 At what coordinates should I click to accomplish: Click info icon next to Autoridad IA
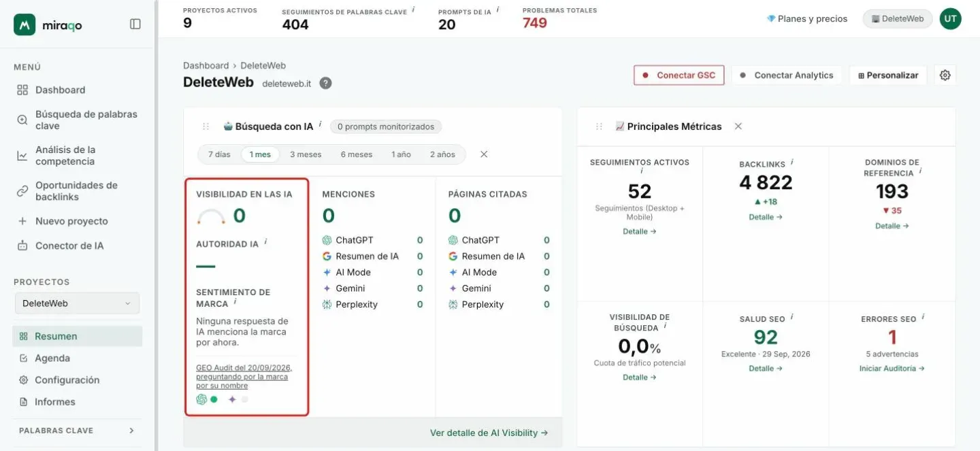265,241
